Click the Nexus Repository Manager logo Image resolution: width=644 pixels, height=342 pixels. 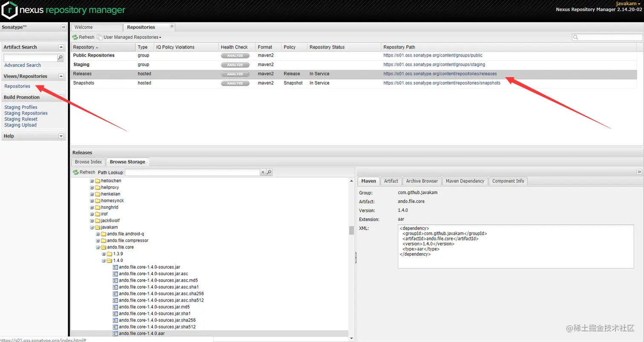click(x=64, y=10)
